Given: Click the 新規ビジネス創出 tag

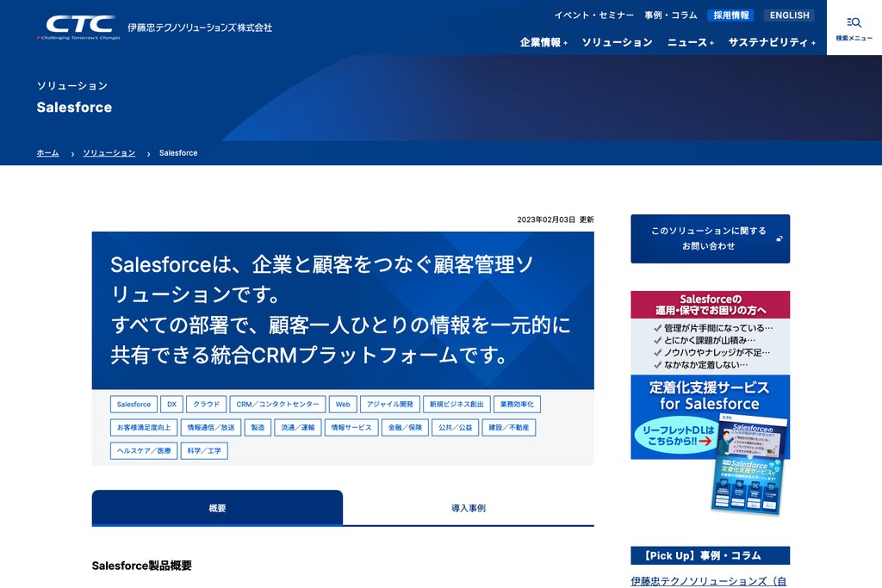Looking at the screenshot, I should click(457, 404).
